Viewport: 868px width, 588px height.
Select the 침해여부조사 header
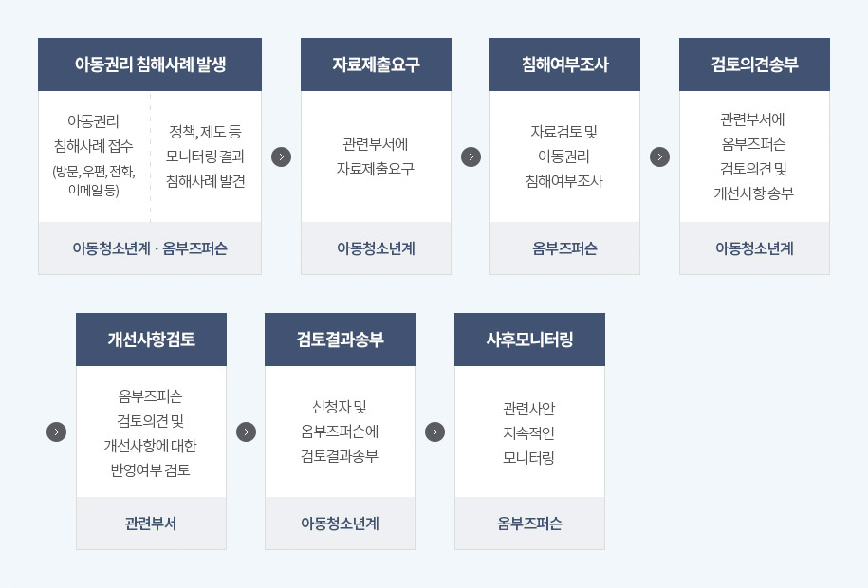click(x=564, y=64)
